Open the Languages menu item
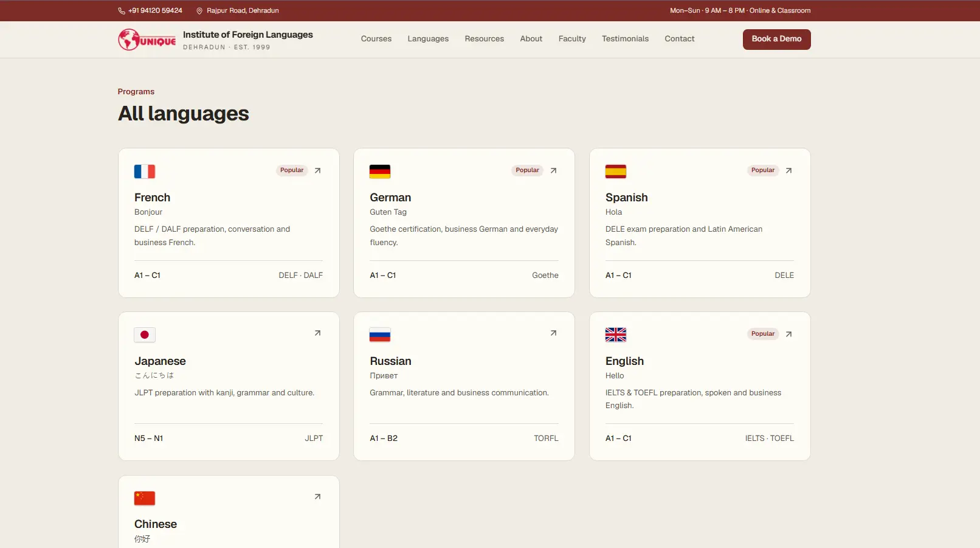This screenshot has height=548, width=980. (x=428, y=39)
